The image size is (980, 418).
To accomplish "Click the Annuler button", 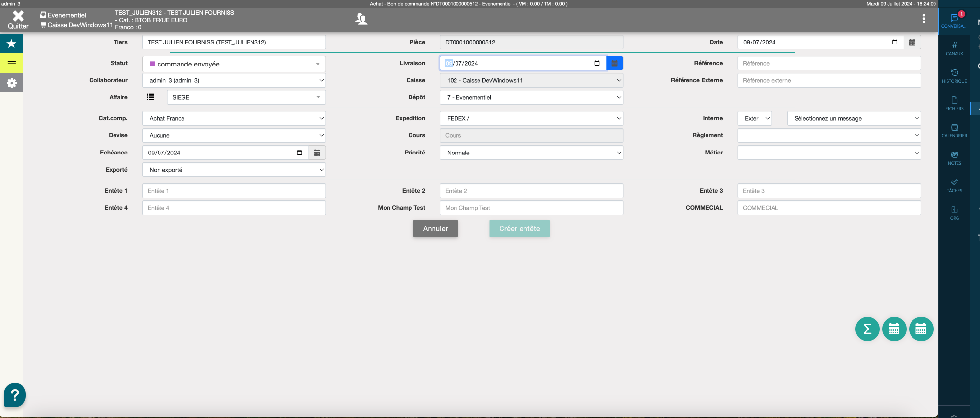I will coord(435,229).
